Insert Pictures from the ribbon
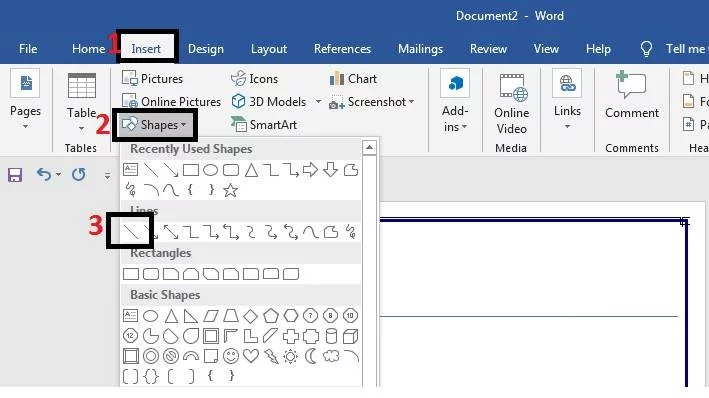The image size is (709, 398). pos(152,79)
